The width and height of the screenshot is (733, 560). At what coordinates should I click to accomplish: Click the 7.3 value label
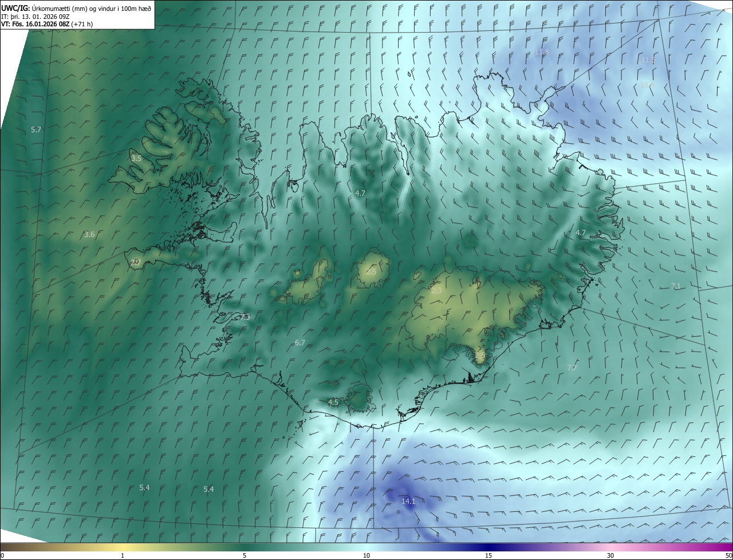[x=245, y=317]
